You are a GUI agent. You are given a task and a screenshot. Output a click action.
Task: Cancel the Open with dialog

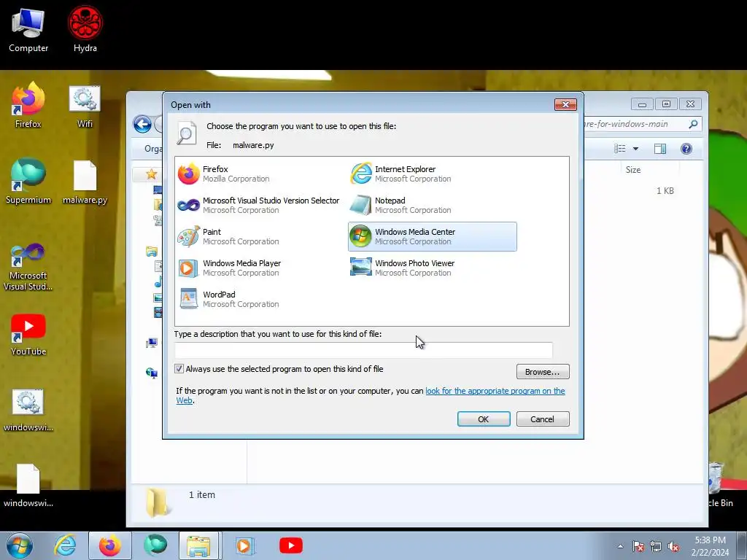[x=543, y=419]
